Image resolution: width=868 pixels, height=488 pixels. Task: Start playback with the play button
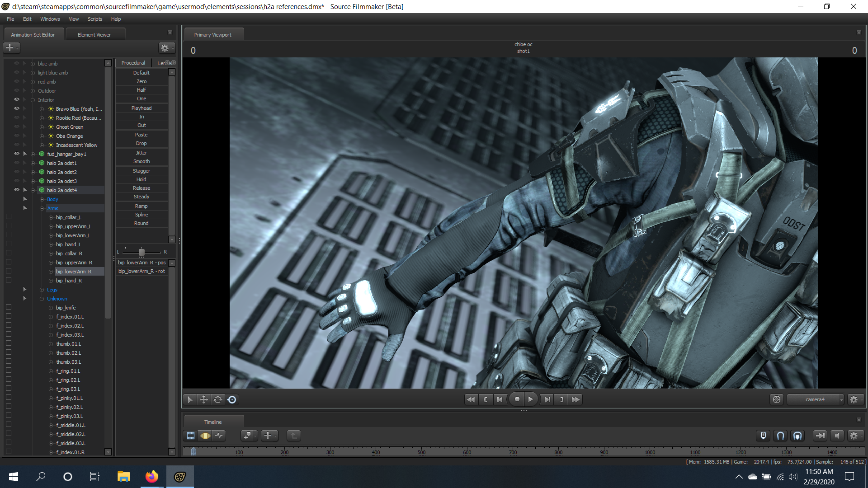click(531, 399)
